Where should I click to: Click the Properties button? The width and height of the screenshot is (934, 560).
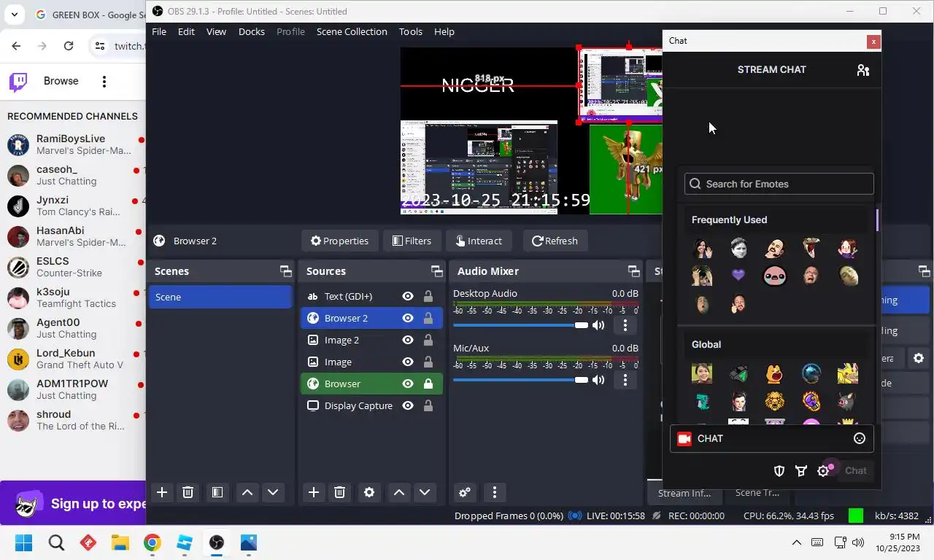click(x=339, y=241)
